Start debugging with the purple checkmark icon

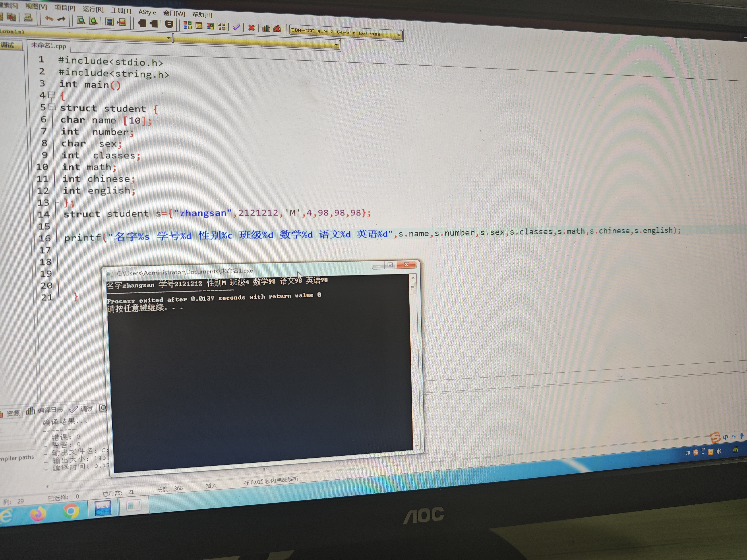click(236, 27)
